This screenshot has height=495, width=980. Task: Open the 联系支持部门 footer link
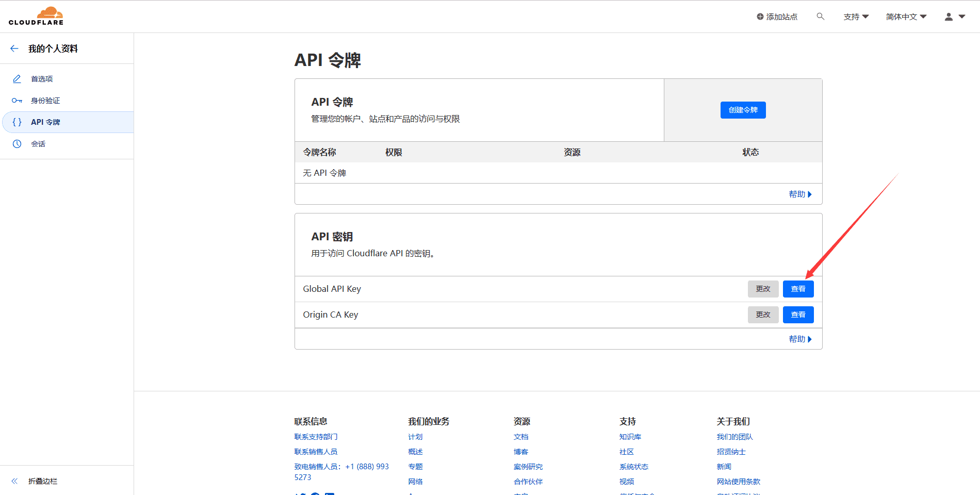pyautogui.click(x=316, y=437)
